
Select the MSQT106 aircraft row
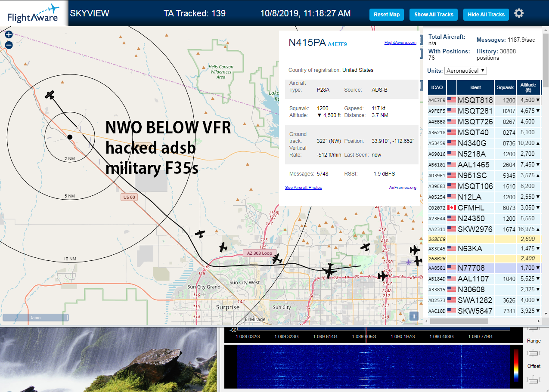[484, 186]
